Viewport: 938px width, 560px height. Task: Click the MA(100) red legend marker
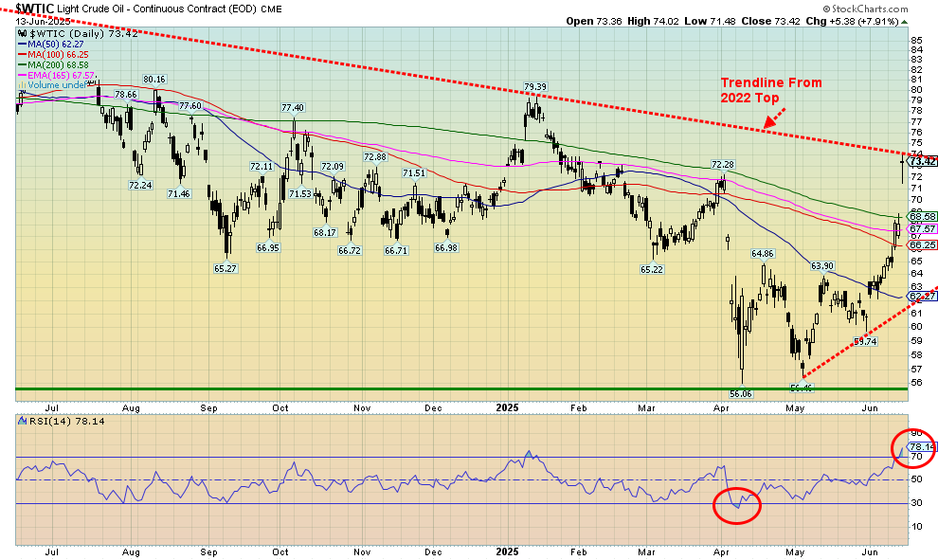(x=22, y=52)
